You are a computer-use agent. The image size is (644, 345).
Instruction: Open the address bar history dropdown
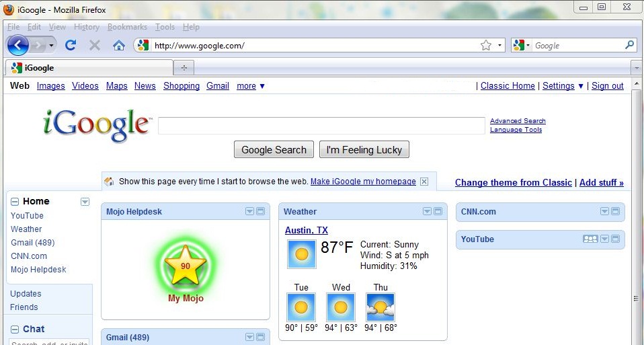tap(500, 45)
